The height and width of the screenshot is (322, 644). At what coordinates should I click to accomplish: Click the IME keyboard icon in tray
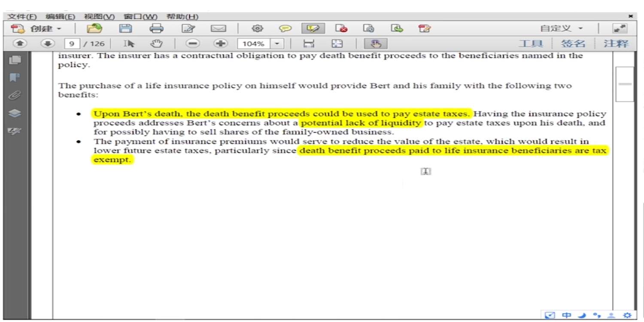[x=550, y=316]
